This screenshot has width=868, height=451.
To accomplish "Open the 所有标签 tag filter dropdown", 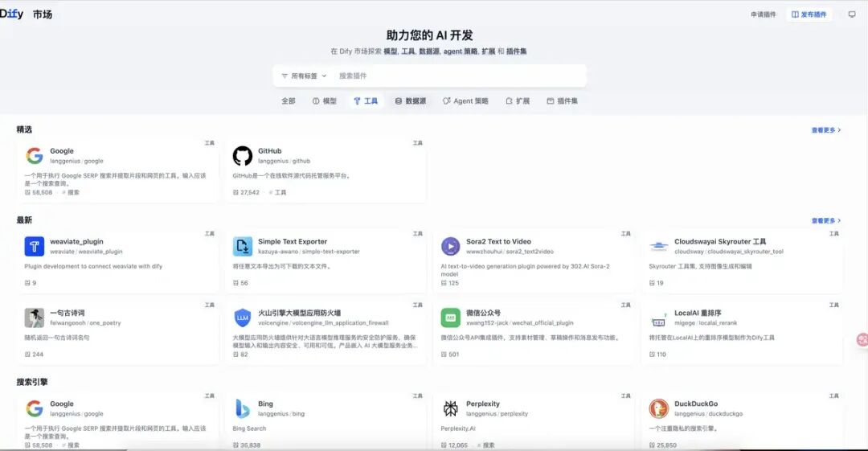I will tap(304, 76).
